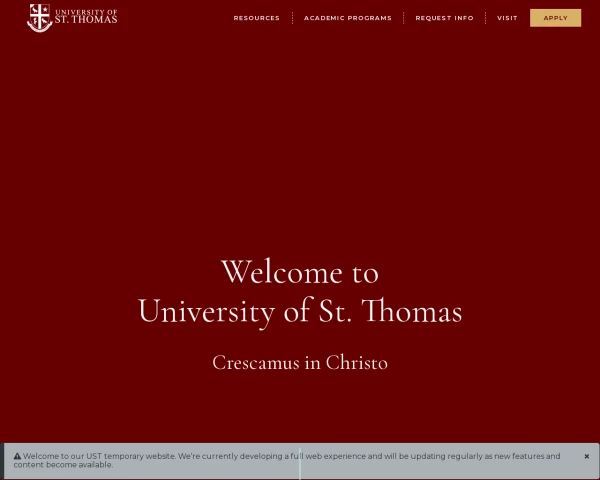Click 'University of St. Thomas' hero heading

click(x=299, y=311)
